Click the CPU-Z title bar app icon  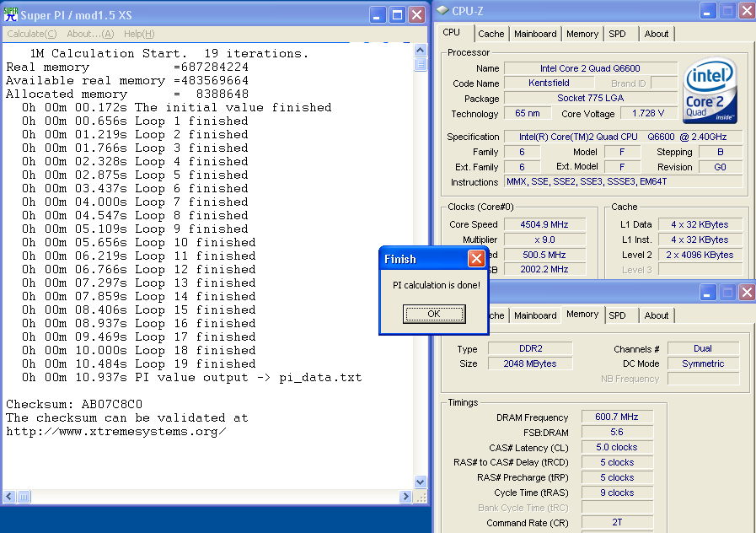(x=442, y=10)
